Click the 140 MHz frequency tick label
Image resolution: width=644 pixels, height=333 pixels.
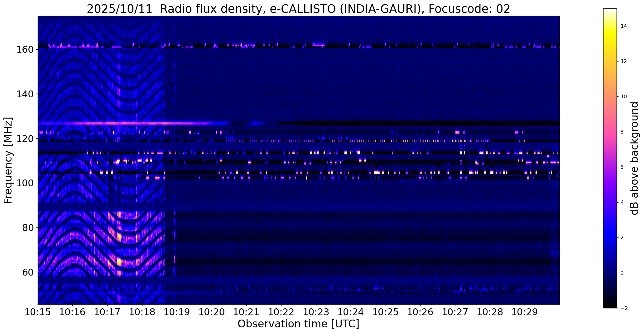26,94
